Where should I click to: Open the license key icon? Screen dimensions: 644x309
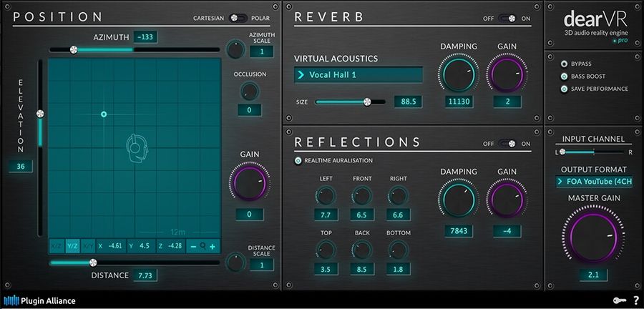(x=620, y=300)
